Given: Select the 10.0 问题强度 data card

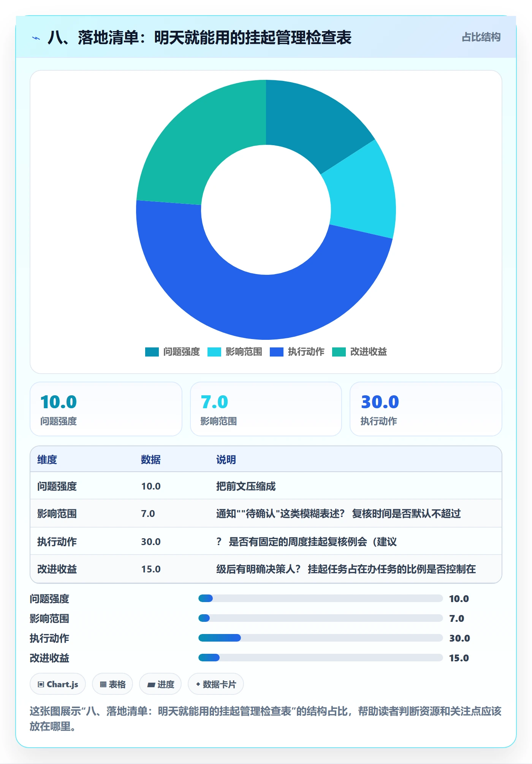Looking at the screenshot, I should (106, 409).
